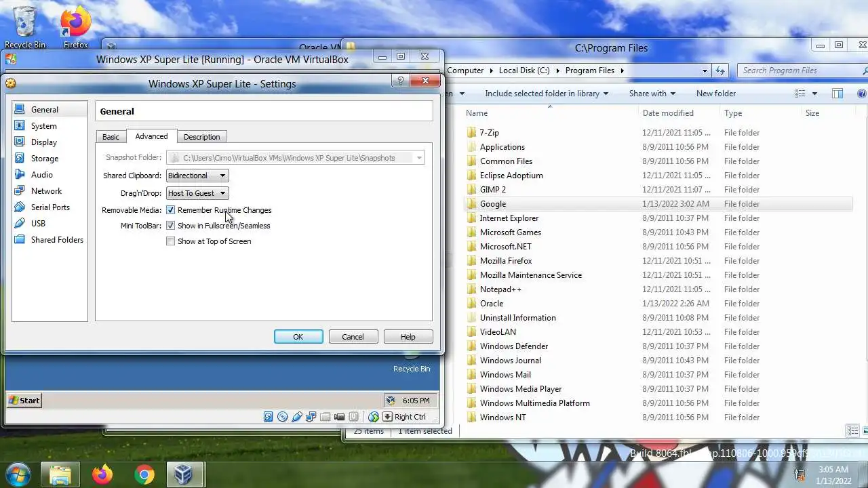Image resolution: width=868 pixels, height=488 pixels.
Task: Select the System settings category
Action: [x=50, y=126]
